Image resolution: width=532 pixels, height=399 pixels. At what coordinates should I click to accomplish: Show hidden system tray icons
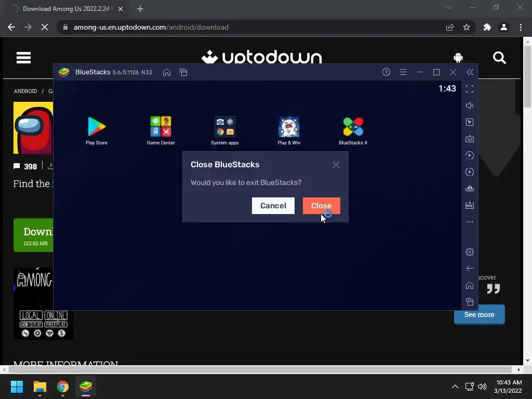tap(455, 387)
